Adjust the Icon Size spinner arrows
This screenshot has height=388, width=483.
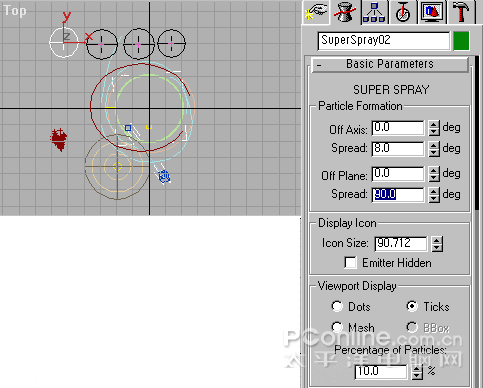437,244
